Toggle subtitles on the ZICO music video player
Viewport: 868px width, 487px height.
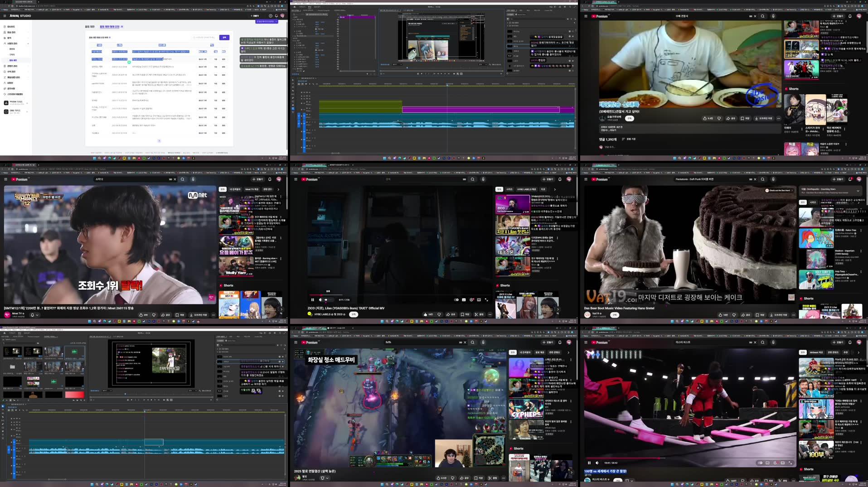pos(464,299)
